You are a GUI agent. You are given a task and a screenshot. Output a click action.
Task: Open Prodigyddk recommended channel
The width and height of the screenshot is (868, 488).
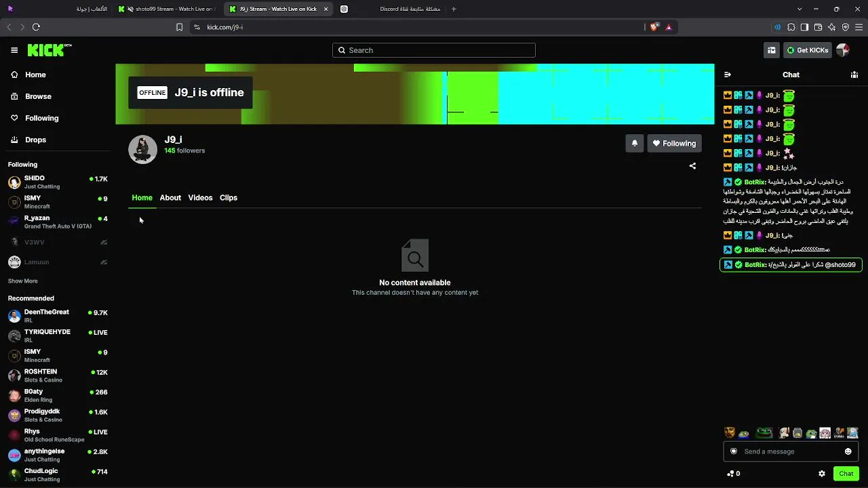(x=58, y=415)
